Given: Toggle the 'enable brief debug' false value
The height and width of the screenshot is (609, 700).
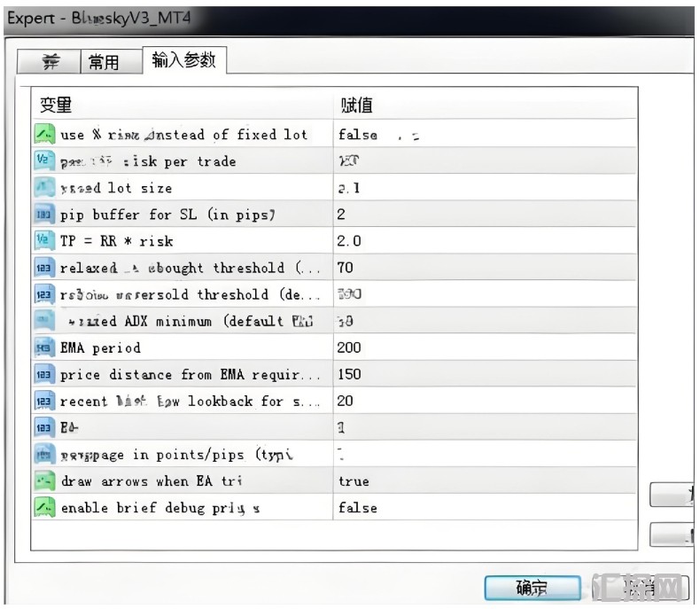Looking at the screenshot, I should click(x=358, y=508).
